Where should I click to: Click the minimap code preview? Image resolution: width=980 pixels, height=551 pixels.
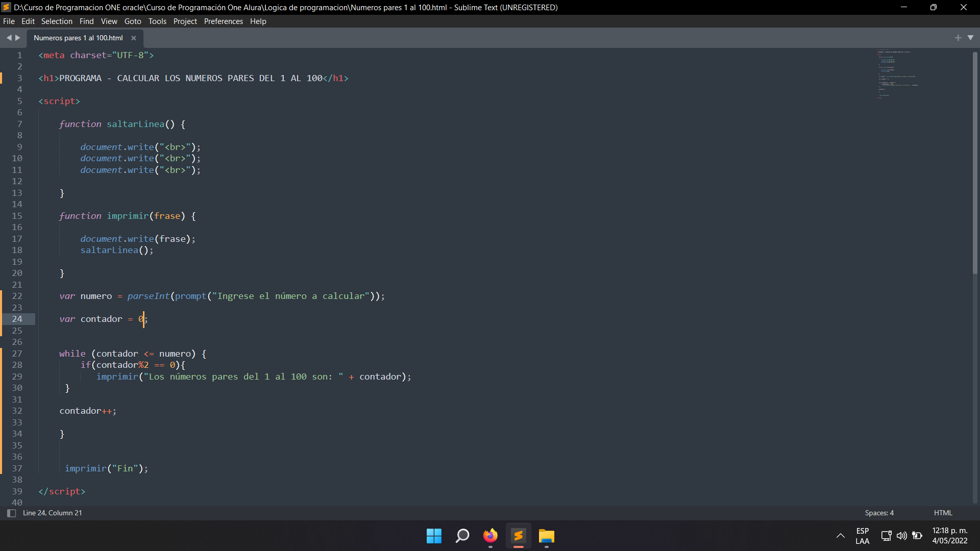(897, 74)
